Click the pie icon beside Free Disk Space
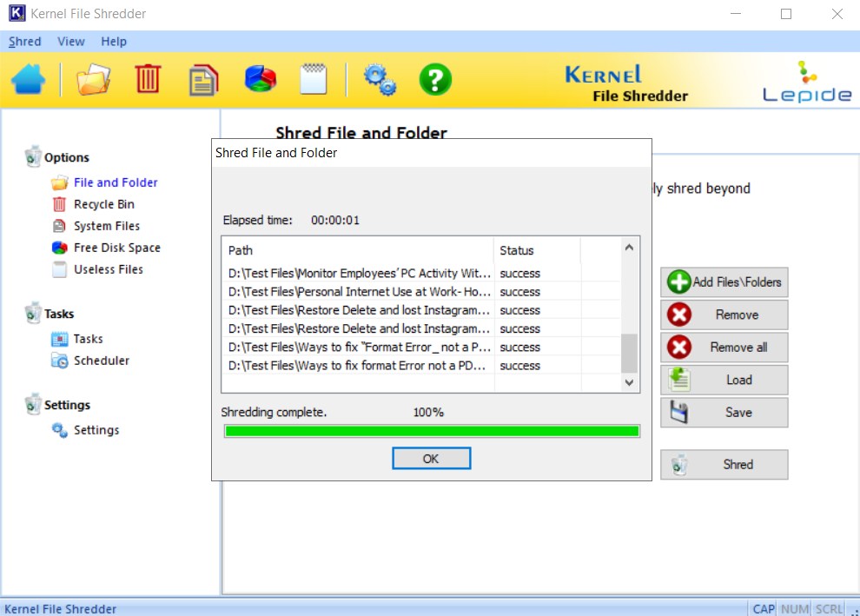Image resolution: width=860 pixels, height=616 pixels. (59, 248)
